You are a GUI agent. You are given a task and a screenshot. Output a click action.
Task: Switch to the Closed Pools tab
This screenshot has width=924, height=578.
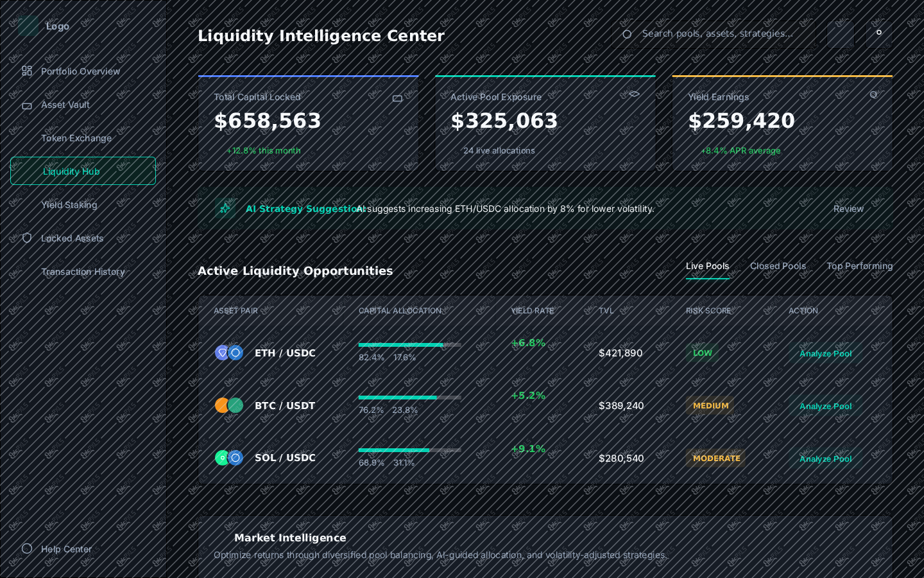coord(778,267)
